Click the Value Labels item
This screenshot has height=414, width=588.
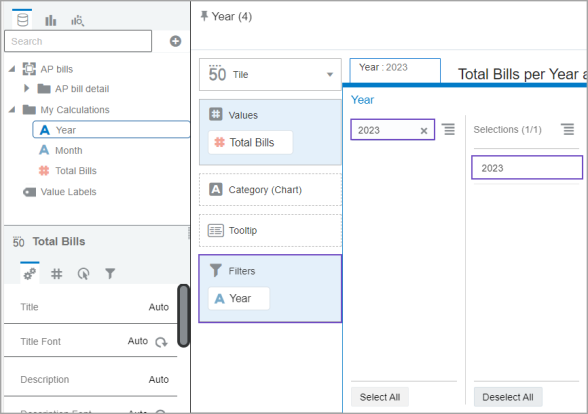(x=68, y=192)
